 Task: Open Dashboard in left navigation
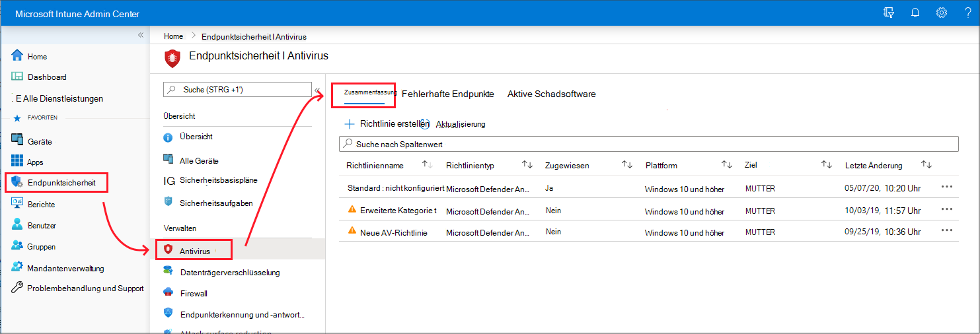(x=47, y=77)
